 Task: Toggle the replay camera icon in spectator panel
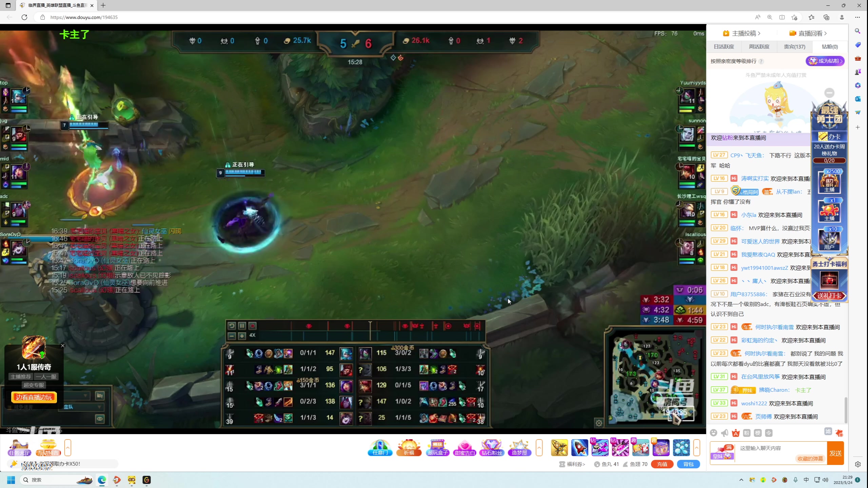click(100, 395)
